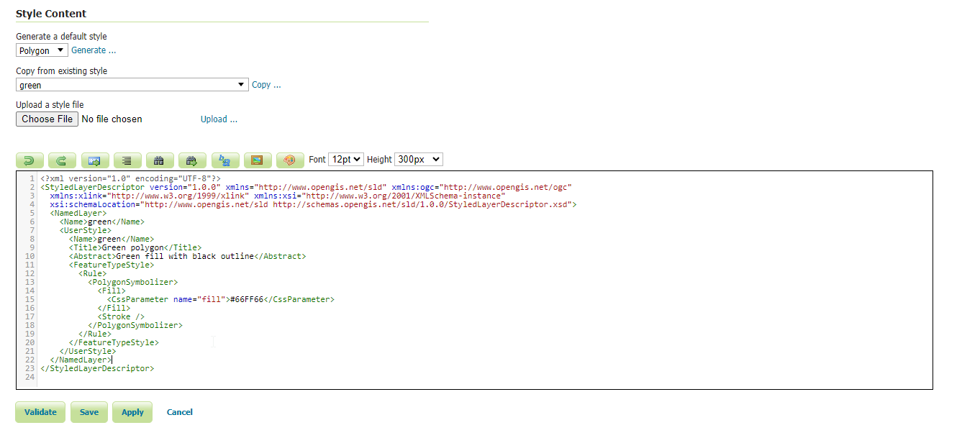
Task: Click the Upload link for style file
Action: point(219,119)
